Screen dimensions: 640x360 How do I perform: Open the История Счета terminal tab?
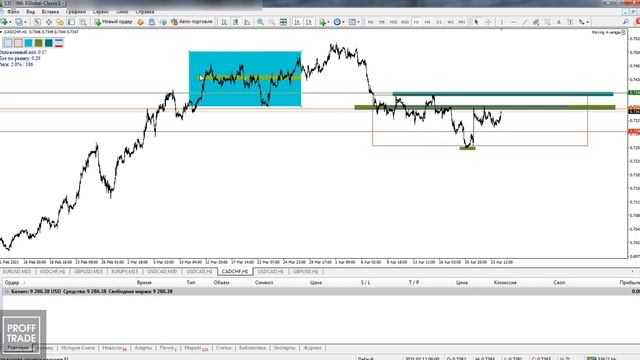[x=78, y=348]
